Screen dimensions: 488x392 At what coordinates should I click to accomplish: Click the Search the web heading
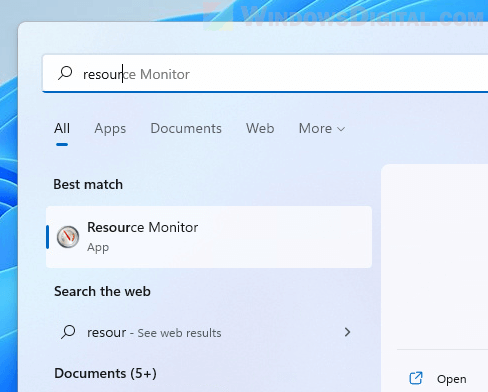102,291
